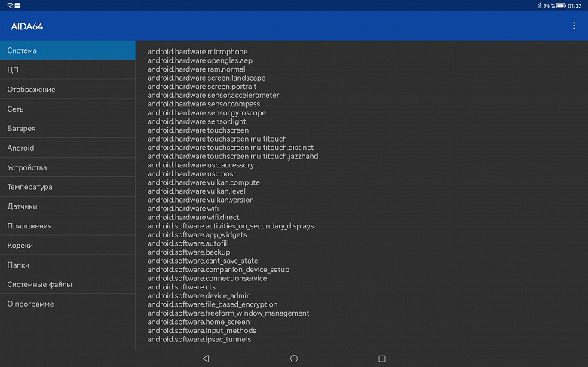This screenshot has width=588, height=367.
Task: Select android.software.input_methods entry
Action: coord(201,330)
